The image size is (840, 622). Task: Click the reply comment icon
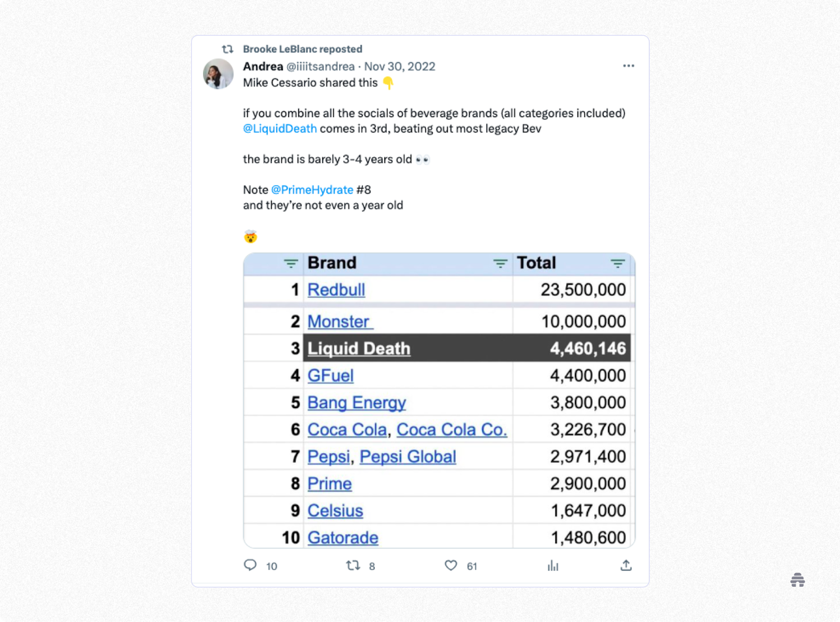click(x=250, y=565)
